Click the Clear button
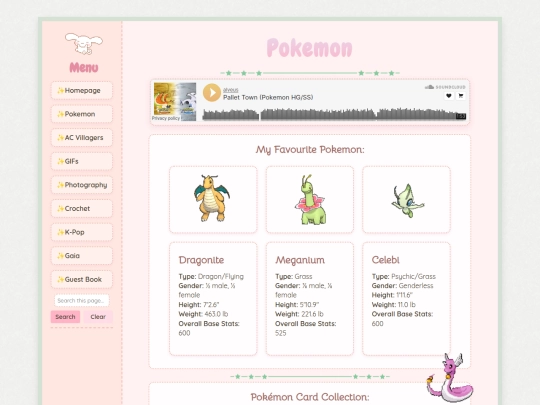 point(98,317)
